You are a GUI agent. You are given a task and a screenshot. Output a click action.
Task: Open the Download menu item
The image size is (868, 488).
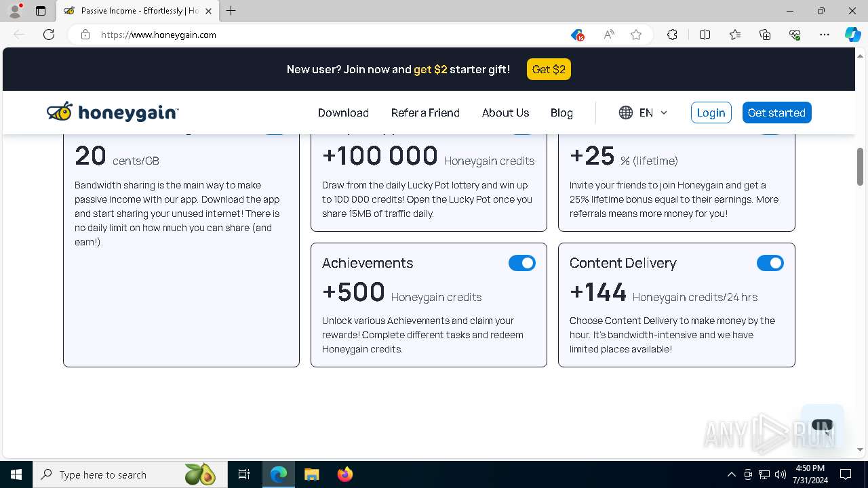(343, 113)
